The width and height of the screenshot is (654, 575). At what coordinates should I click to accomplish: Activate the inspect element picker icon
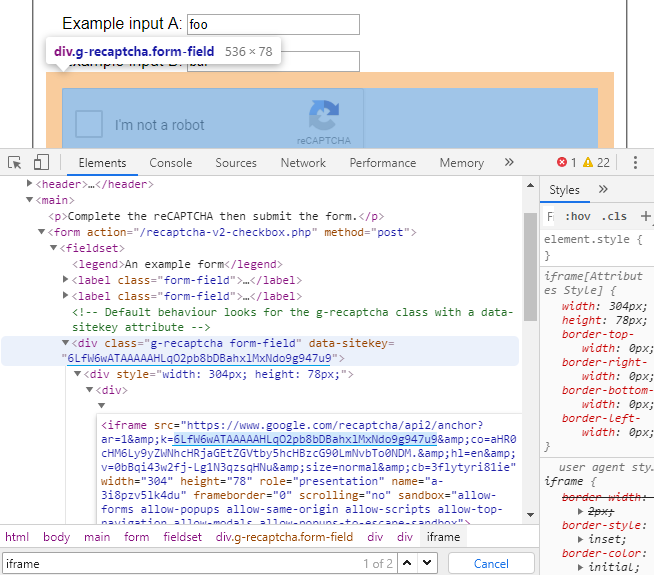(15, 163)
